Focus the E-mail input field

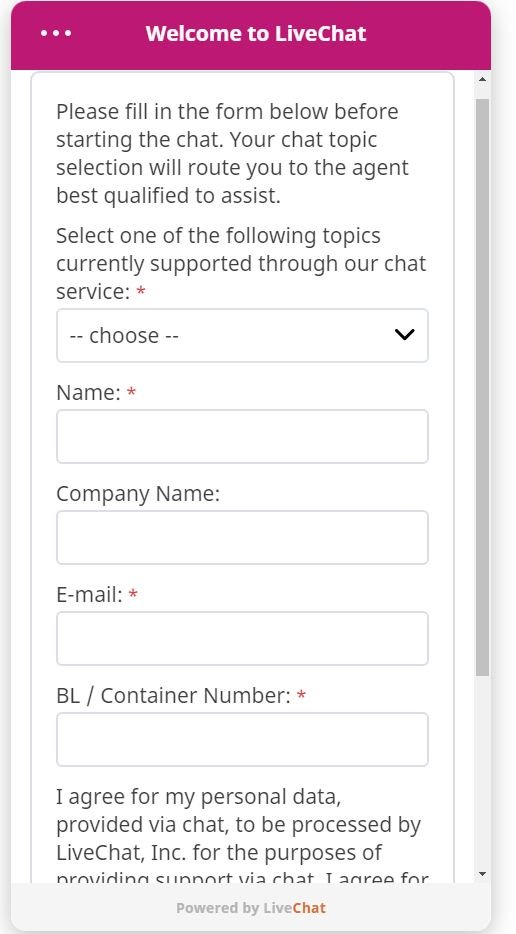242,639
